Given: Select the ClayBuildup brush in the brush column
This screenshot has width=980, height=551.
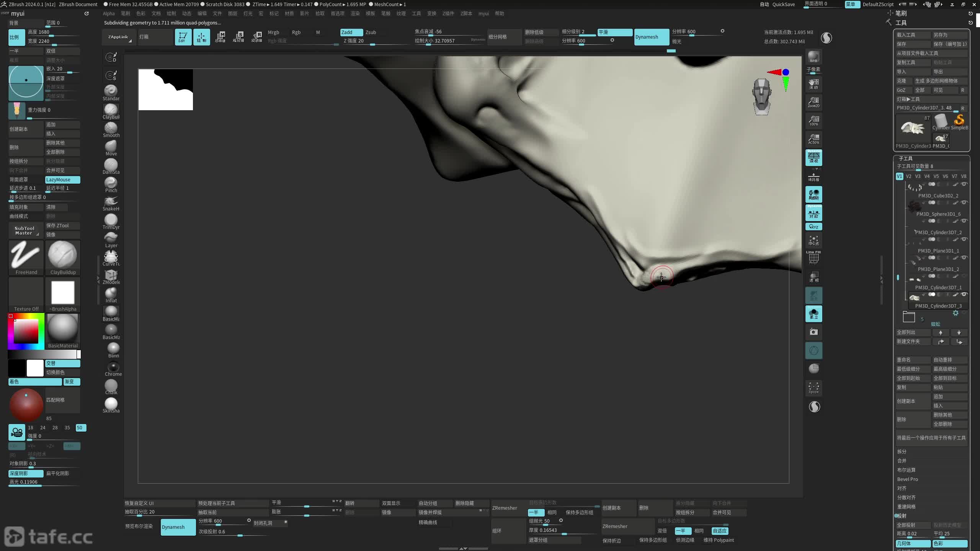Looking at the screenshot, I should tap(111, 111).
